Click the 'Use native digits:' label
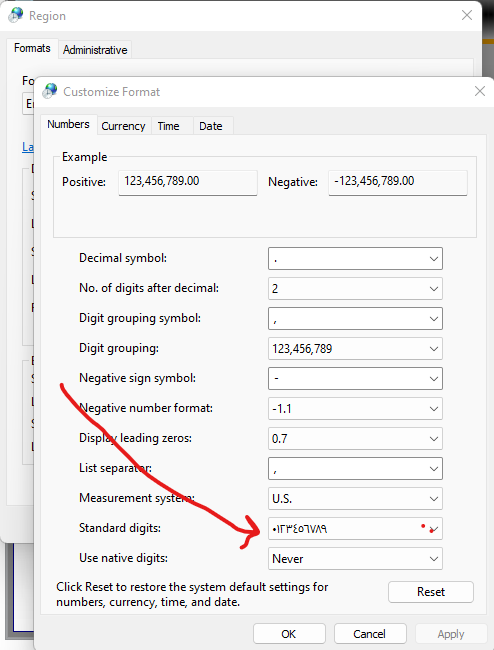The image size is (494, 650). [124, 558]
